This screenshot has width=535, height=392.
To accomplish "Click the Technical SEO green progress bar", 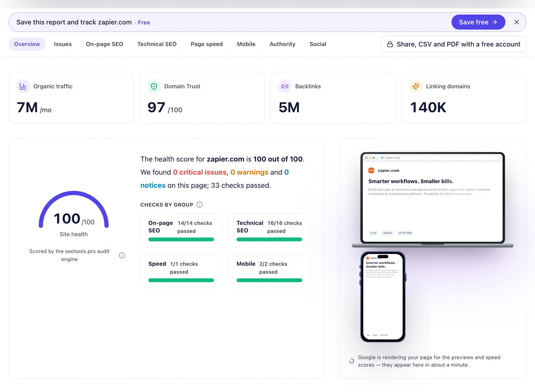I will coord(269,240).
